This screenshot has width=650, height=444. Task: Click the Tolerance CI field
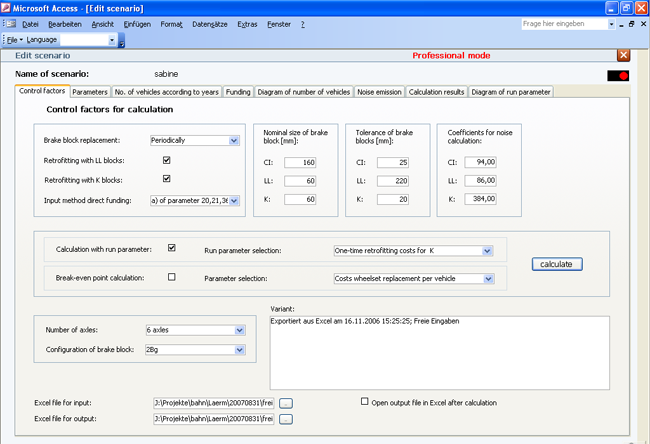click(393, 163)
